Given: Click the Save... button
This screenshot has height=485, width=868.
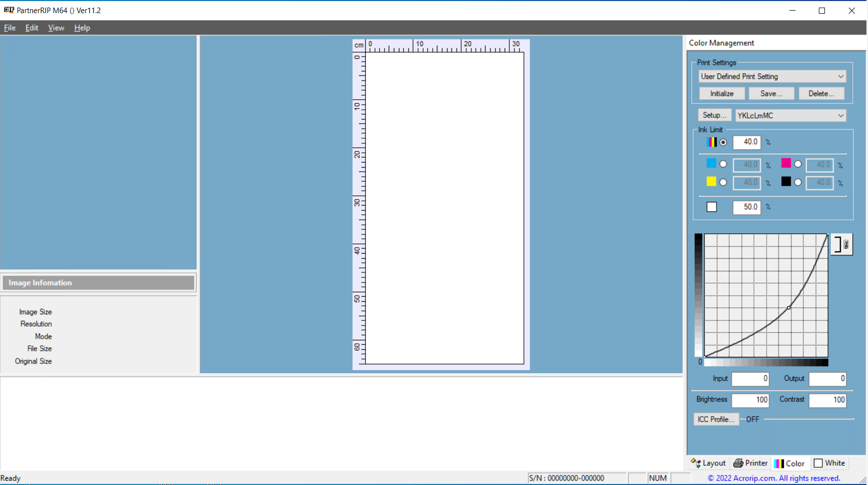Looking at the screenshot, I should 771,94.
